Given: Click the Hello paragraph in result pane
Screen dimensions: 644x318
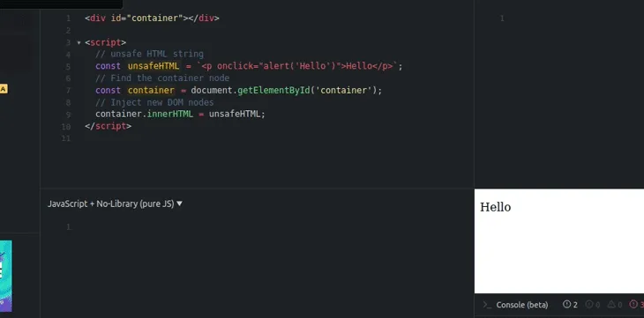Looking at the screenshot, I should (x=495, y=207).
